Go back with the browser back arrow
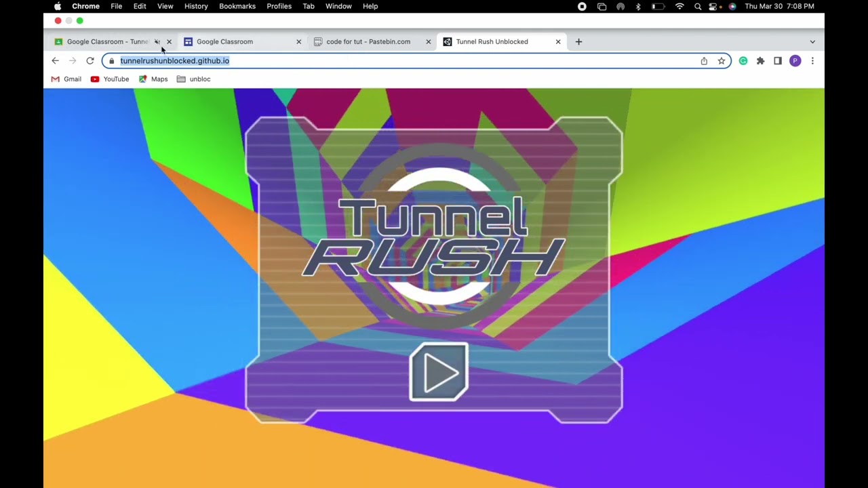Viewport: 868px width, 488px height. tap(56, 61)
